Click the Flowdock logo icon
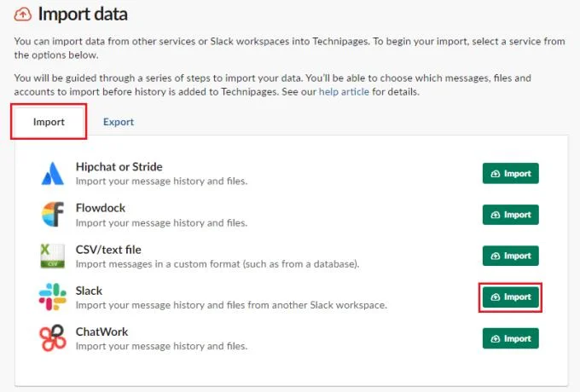 pos(53,214)
